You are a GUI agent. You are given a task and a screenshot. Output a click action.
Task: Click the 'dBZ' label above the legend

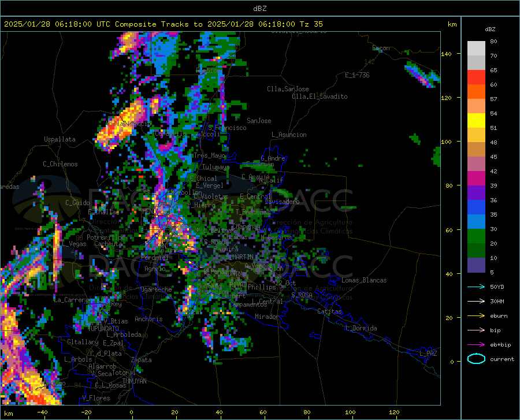coord(490,29)
